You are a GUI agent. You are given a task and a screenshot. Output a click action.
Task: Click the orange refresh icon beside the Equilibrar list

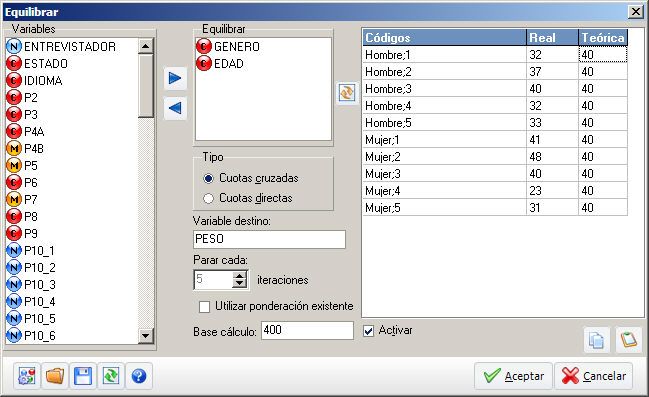[347, 93]
